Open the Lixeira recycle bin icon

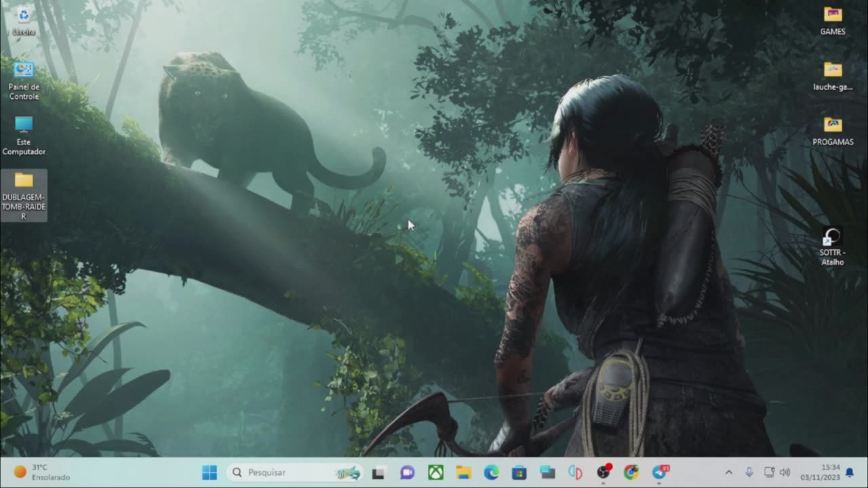click(x=24, y=20)
